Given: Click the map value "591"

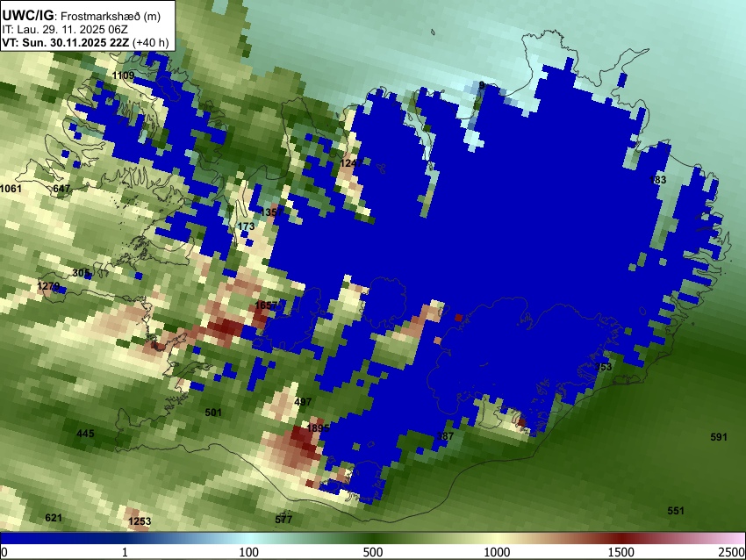Looking at the screenshot, I should click(719, 437).
